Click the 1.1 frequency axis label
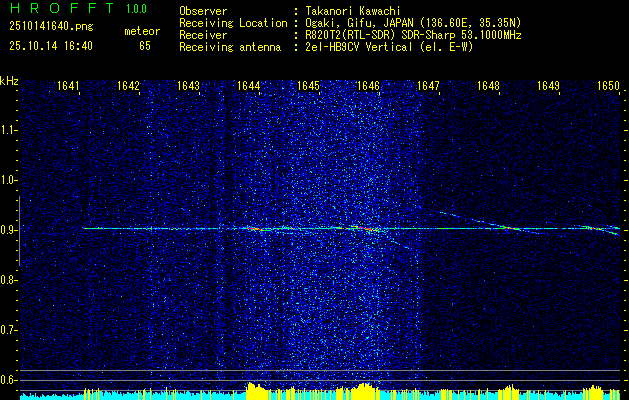This screenshot has height=400, width=629. [8, 130]
